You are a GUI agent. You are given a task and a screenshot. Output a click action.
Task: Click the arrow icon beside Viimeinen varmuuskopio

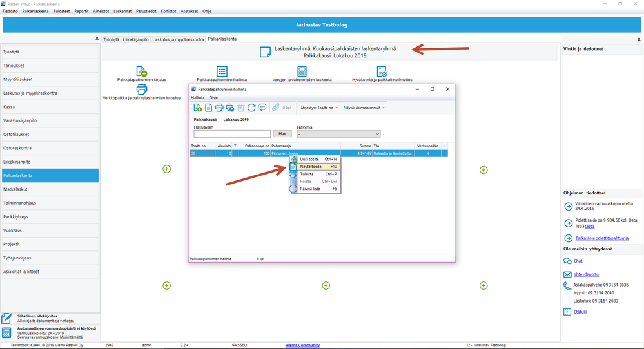[569, 206]
